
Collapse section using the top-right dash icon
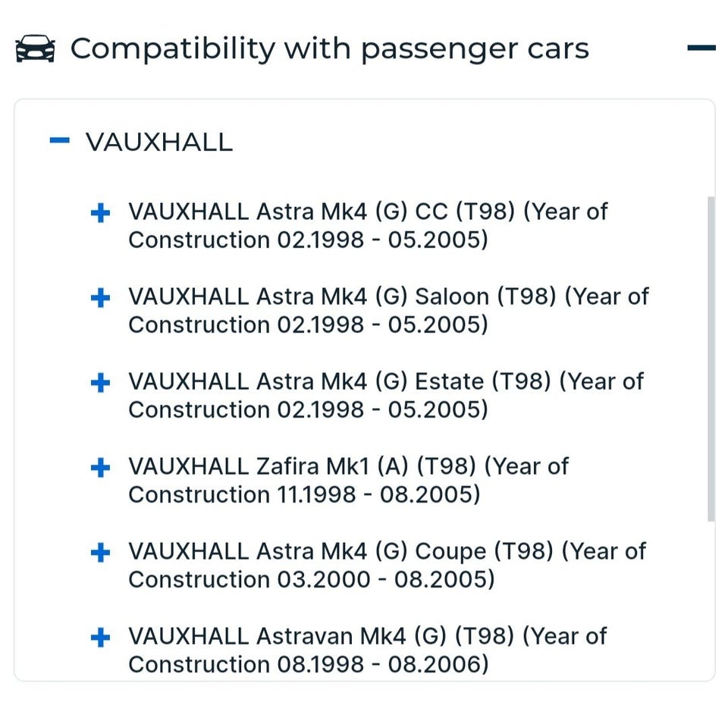pos(700,49)
